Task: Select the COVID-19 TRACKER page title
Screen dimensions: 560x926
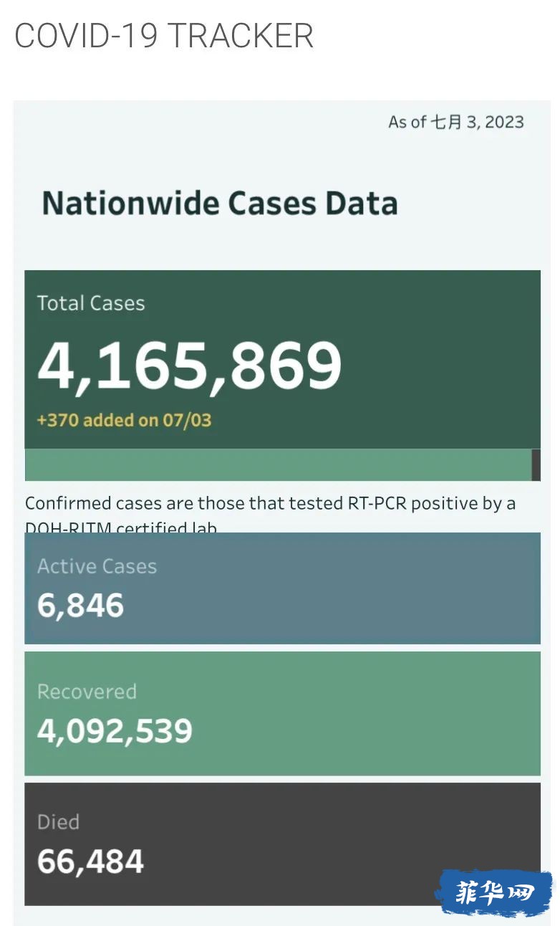Action: [164, 36]
